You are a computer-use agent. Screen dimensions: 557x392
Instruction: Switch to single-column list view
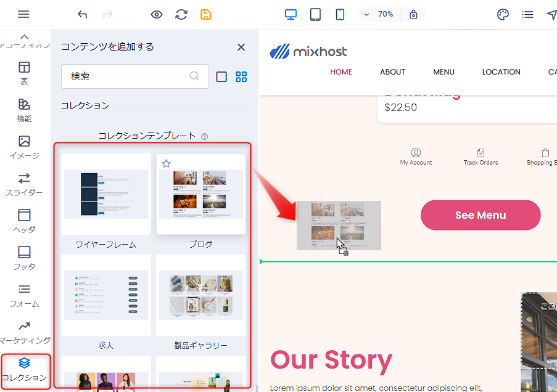pyautogui.click(x=221, y=76)
